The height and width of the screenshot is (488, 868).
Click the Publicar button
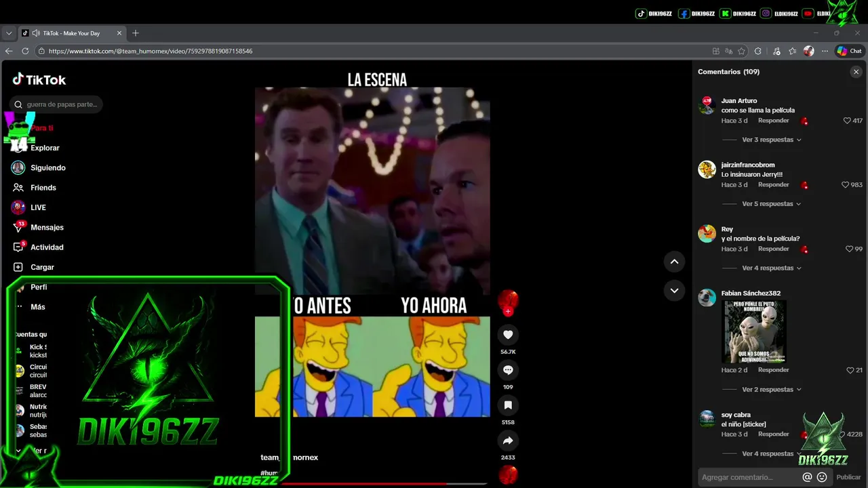[848, 477]
